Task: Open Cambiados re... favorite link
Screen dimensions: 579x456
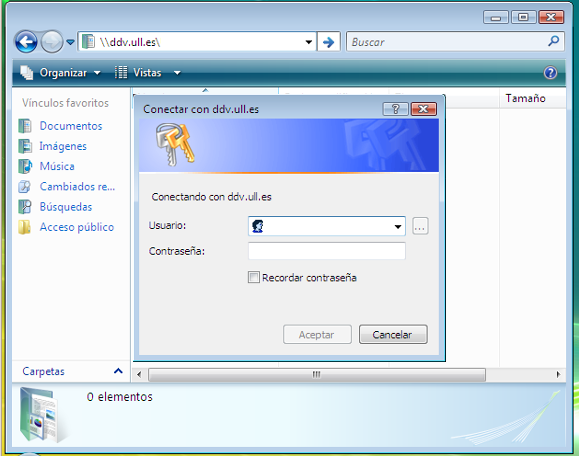Action: 77,186
